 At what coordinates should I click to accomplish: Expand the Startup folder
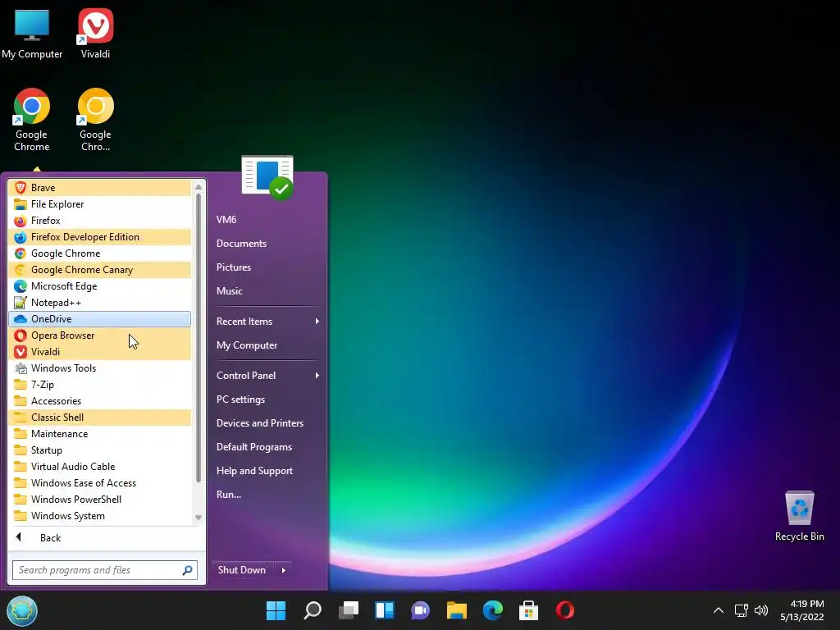[99, 450]
